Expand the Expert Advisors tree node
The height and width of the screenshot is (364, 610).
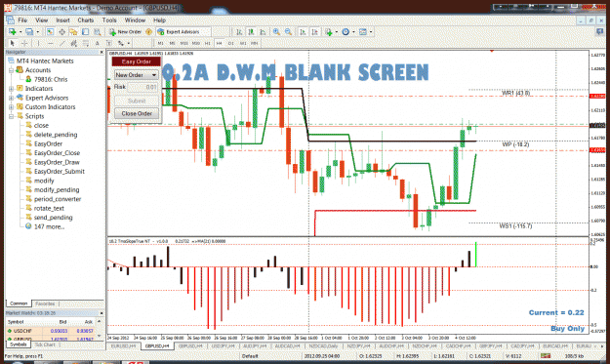coord(12,98)
